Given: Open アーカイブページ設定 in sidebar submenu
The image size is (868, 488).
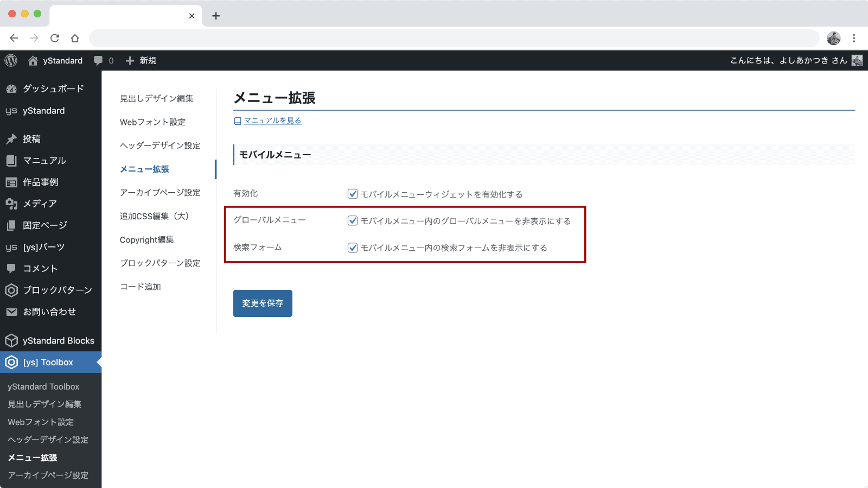Looking at the screenshot, I should 48,475.
